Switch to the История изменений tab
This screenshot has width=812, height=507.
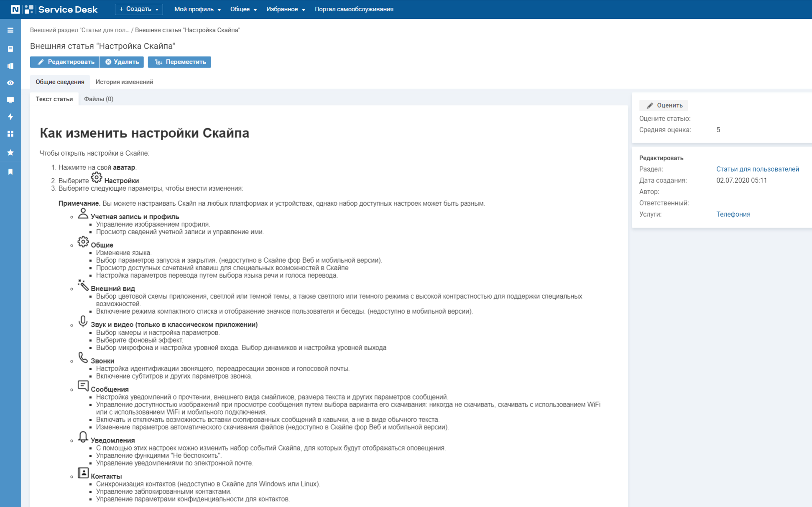point(124,82)
